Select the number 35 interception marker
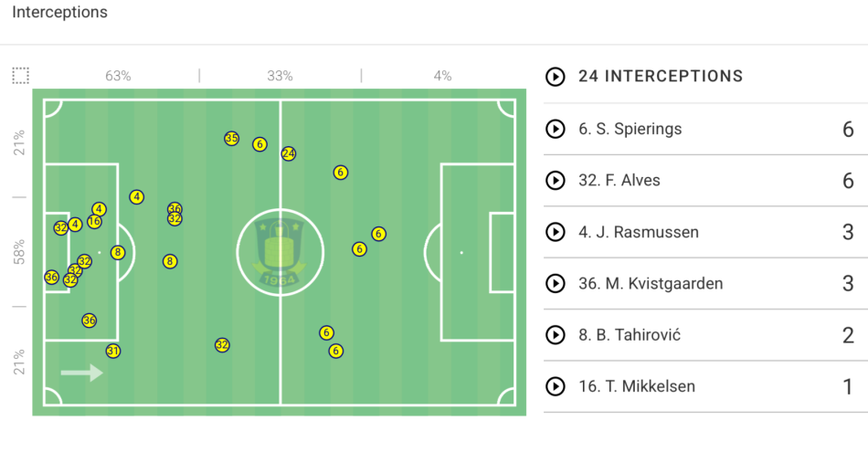This screenshot has width=868, height=452. pyautogui.click(x=231, y=138)
